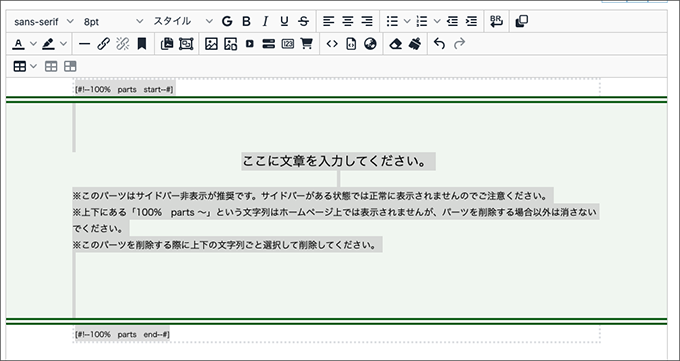Click the 100% parts start marker text
The width and height of the screenshot is (680, 361).
click(x=124, y=90)
